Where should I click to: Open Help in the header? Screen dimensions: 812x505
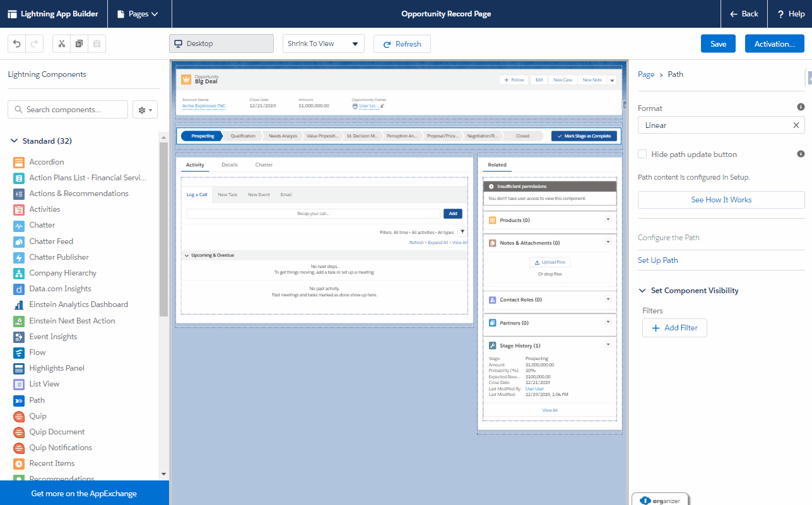[790, 14]
